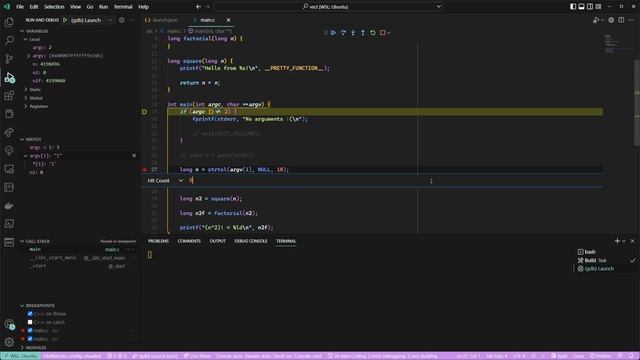Open the Terminal menu
Viewport: 640px width, 360px height.
coord(123,7)
